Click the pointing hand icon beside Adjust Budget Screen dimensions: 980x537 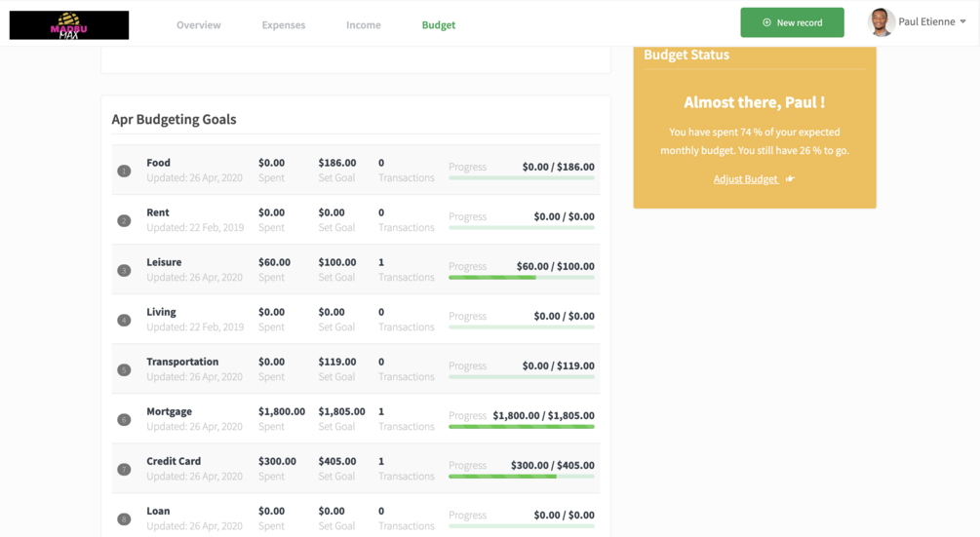coord(790,179)
